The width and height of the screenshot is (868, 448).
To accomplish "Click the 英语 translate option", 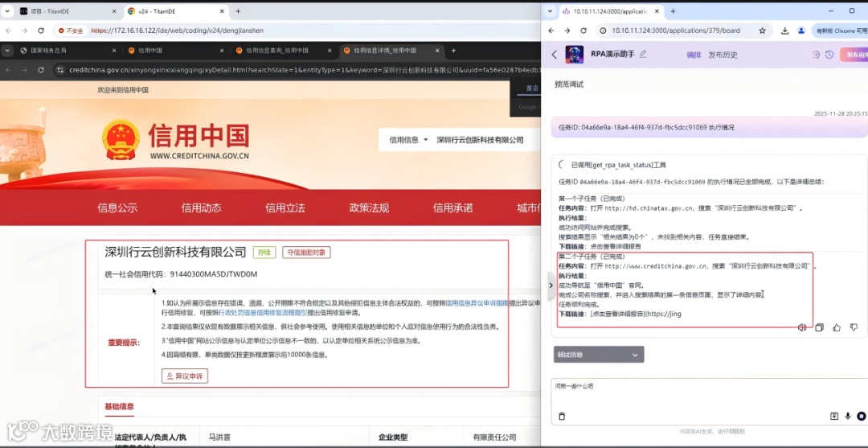I will click(x=532, y=88).
